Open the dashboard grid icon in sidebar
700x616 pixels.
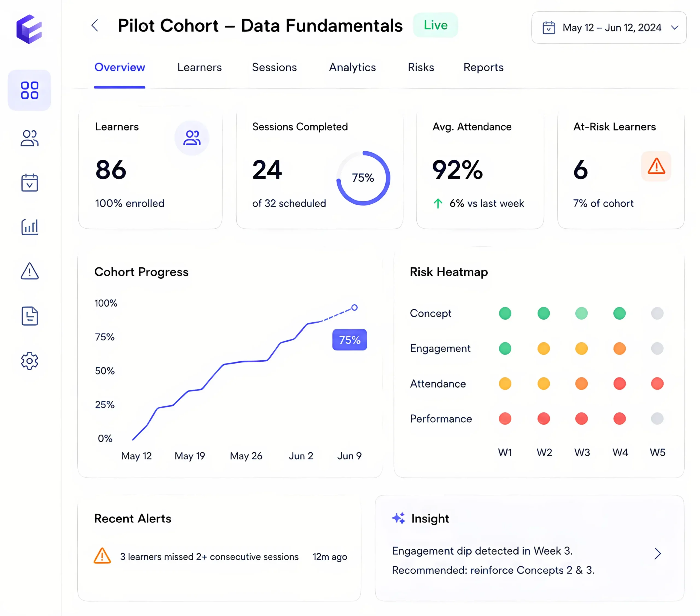point(30,90)
